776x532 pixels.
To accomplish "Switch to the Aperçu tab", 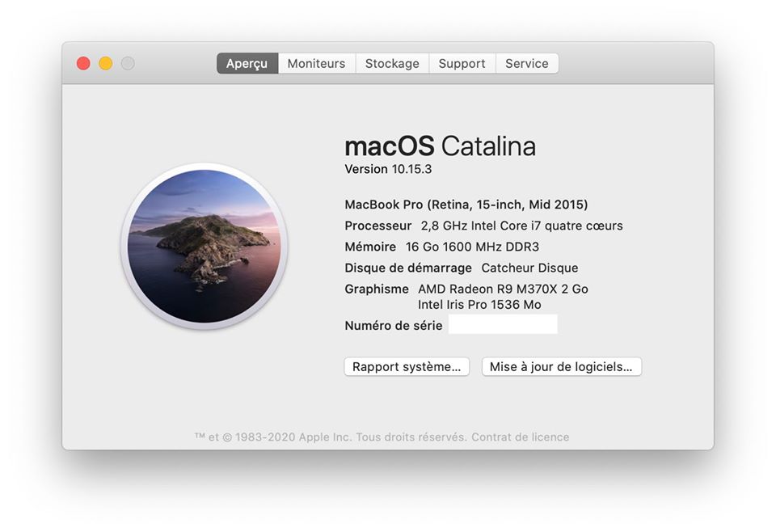I will 247,63.
